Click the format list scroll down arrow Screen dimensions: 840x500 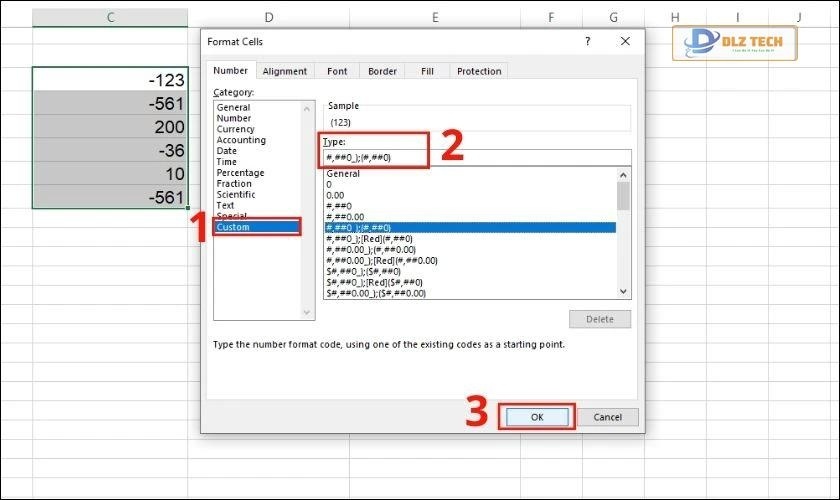coord(624,291)
